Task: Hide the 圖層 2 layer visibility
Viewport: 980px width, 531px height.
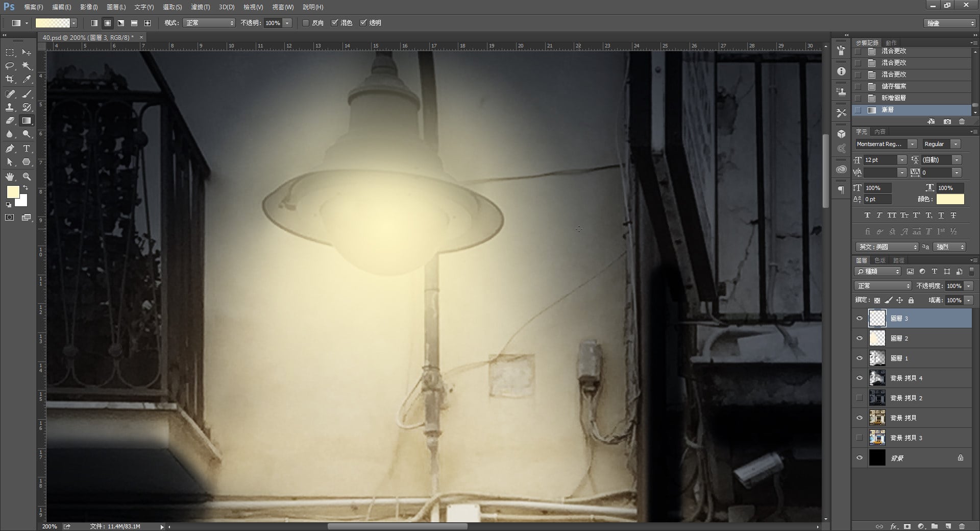Action: click(x=860, y=338)
